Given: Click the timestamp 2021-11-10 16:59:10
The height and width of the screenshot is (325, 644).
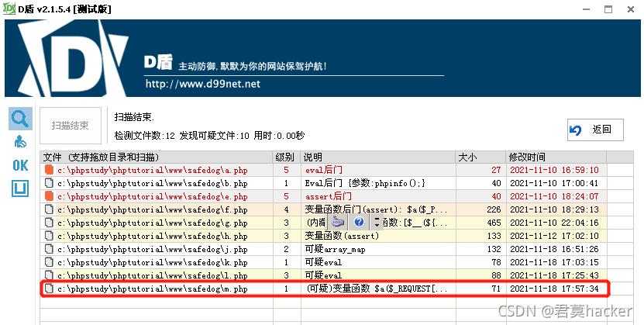Looking at the screenshot, I should click(x=554, y=170).
